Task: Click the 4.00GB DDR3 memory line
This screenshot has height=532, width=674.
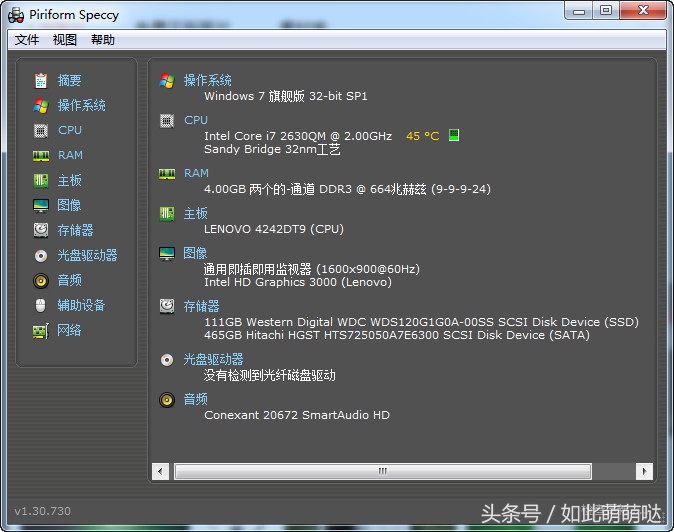Action: [x=347, y=189]
